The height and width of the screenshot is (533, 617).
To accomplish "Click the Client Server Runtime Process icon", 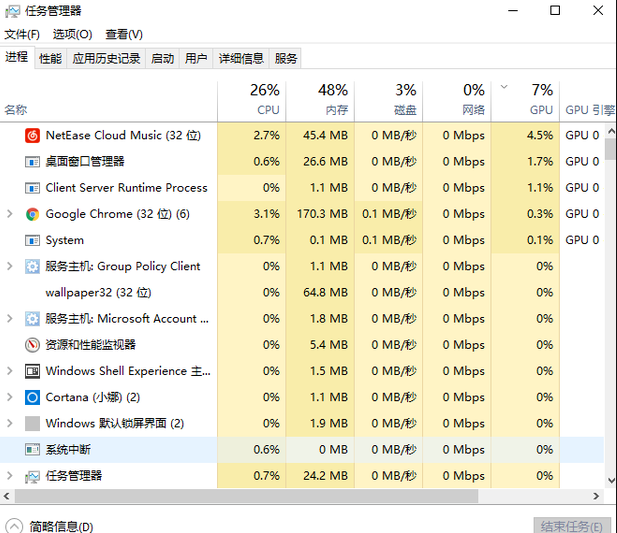I will tap(32, 188).
